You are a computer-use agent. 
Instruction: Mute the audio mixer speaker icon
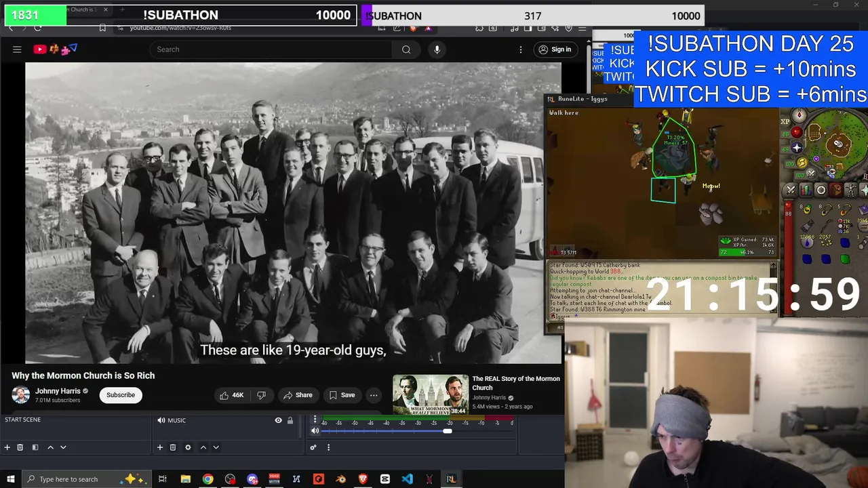[x=315, y=431]
